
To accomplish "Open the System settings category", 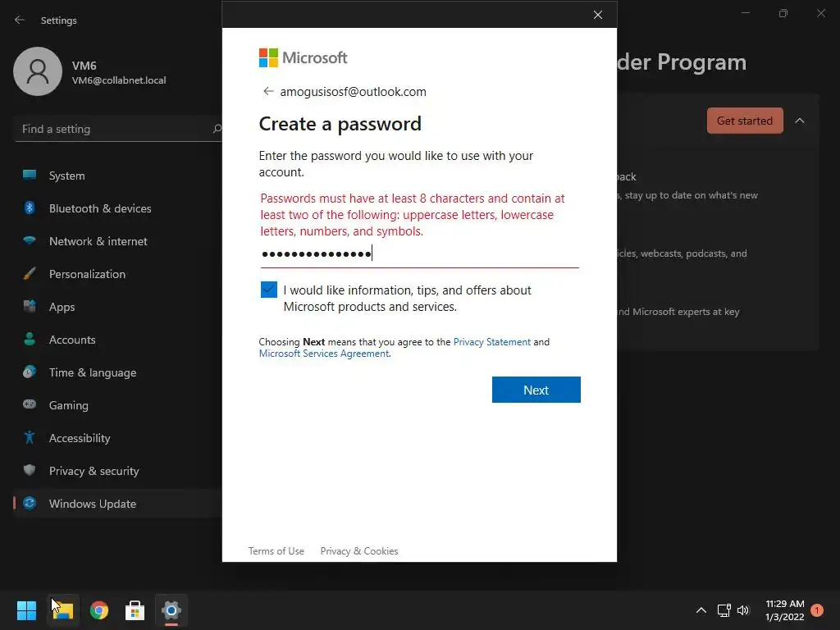I will [116, 176].
